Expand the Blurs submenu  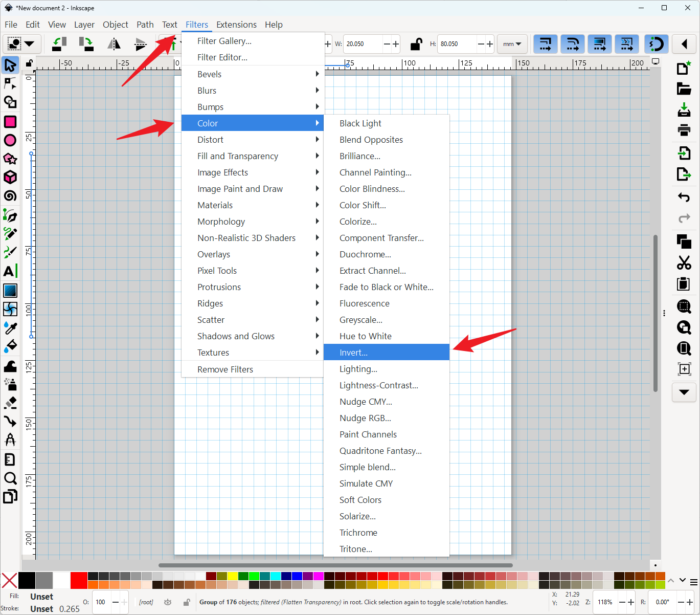[253, 91]
